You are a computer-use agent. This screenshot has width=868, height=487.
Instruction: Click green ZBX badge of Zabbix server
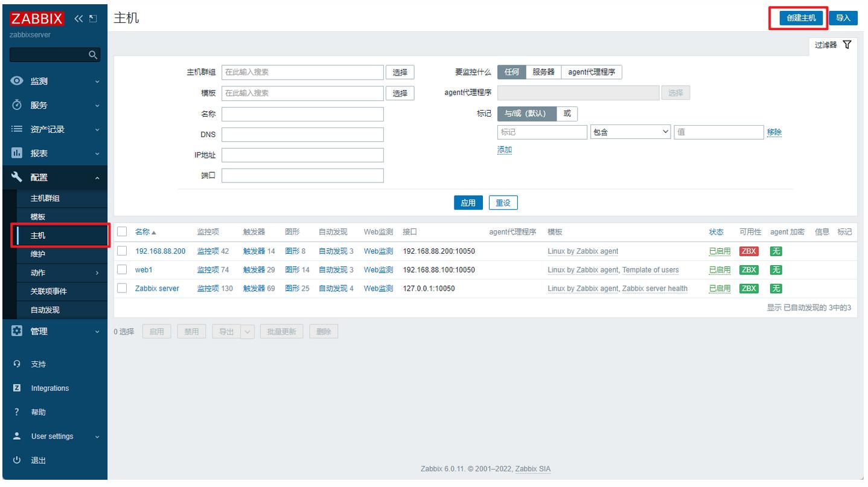[x=748, y=288]
